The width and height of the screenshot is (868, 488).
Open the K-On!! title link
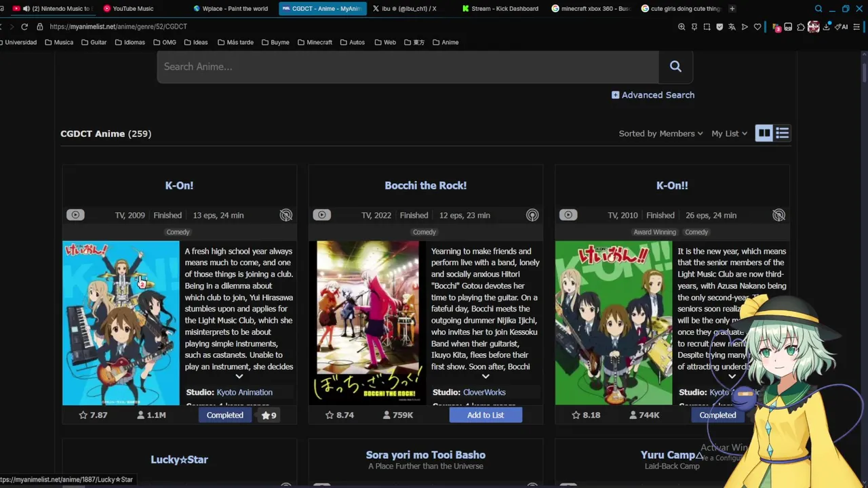[672, 185]
